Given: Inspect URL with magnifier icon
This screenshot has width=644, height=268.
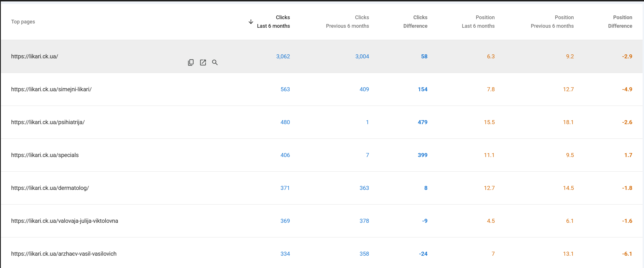Looking at the screenshot, I should [215, 62].
